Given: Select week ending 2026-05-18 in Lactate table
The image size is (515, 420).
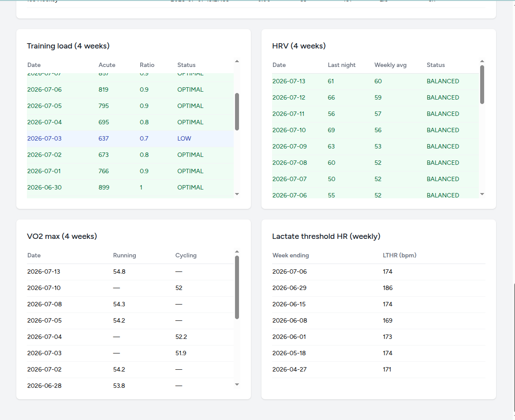Looking at the screenshot, I should [289, 353].
